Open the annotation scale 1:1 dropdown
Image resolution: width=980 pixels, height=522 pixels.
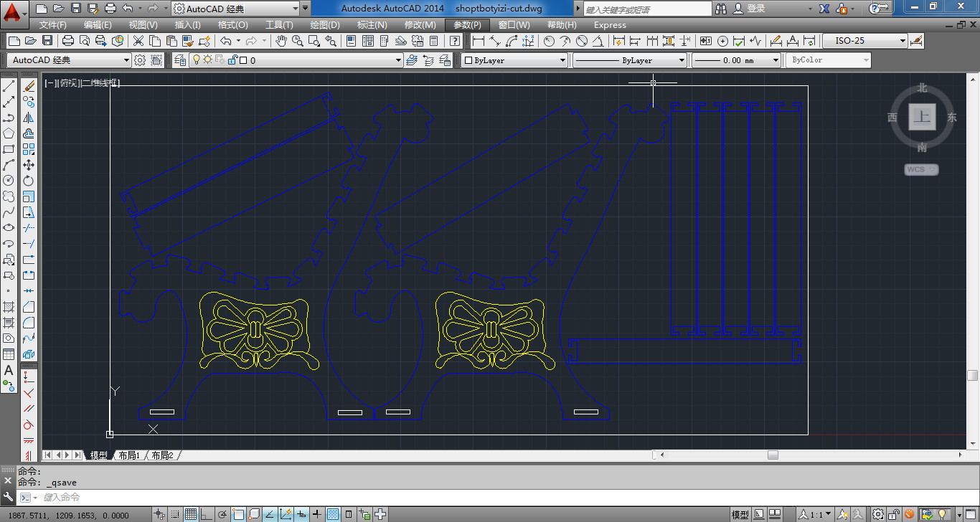click(x=816, y=514)
